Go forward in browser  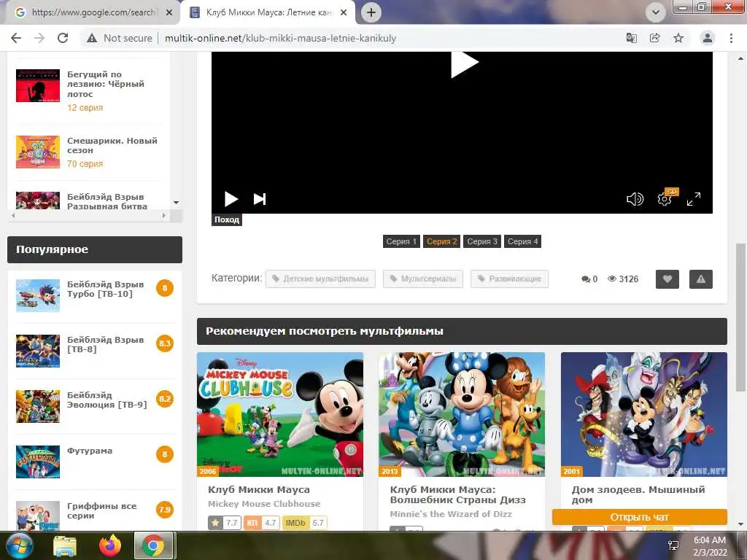(x=39, y=38)
